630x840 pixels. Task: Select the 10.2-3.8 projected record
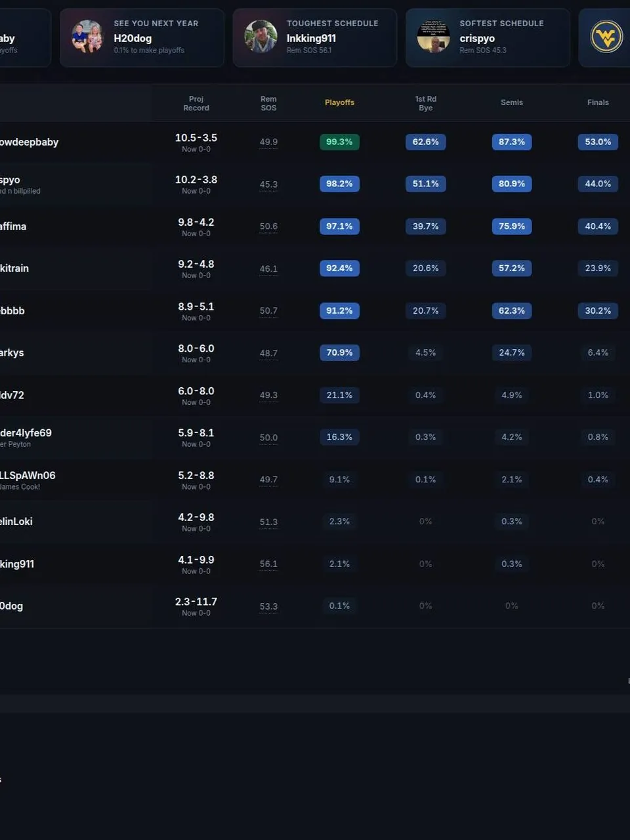196,180
